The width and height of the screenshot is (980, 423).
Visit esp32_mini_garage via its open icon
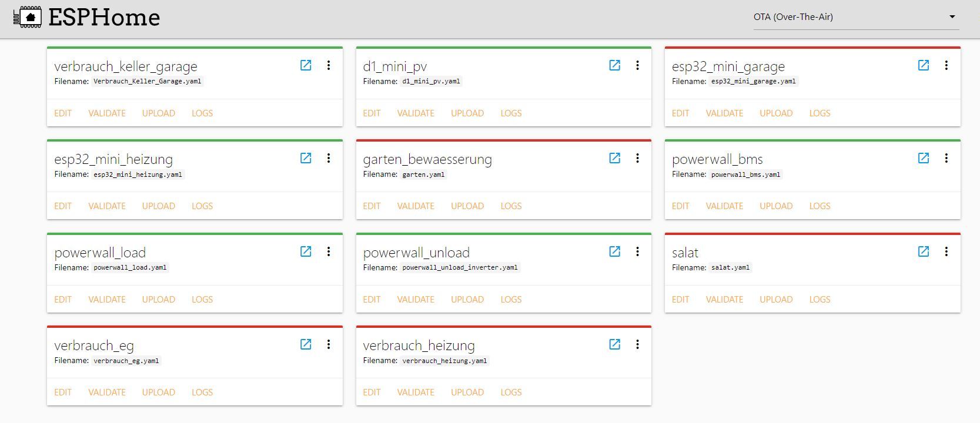(x=924, y=65)
